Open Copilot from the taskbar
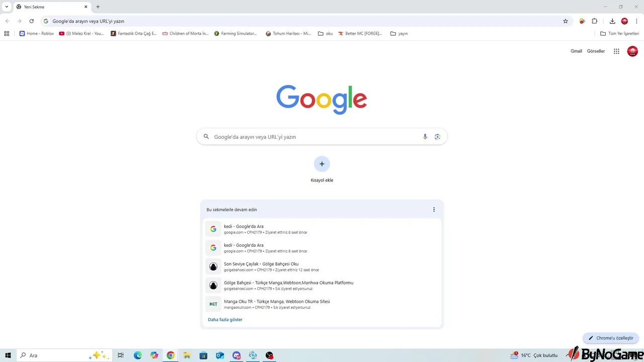 tap(154, 355)
